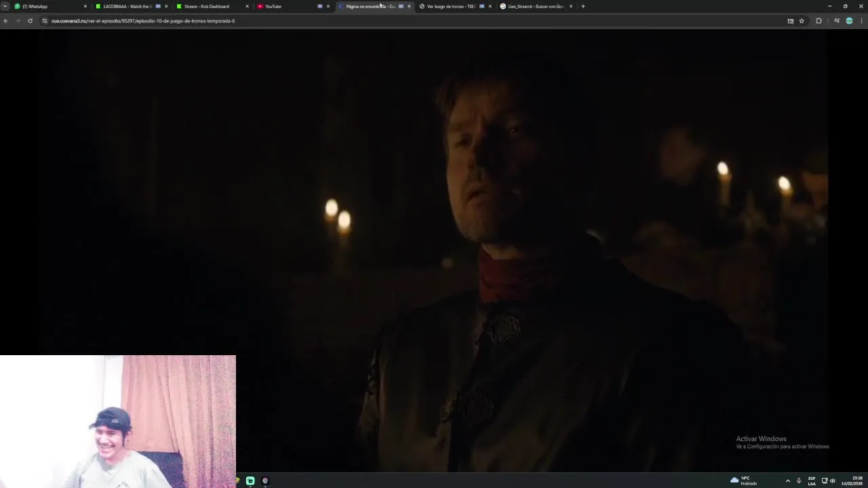The image size is (868, 488).
Task: Click the media indicator on Ver Juego de tronos tab
Action: (x=481, y=6)
